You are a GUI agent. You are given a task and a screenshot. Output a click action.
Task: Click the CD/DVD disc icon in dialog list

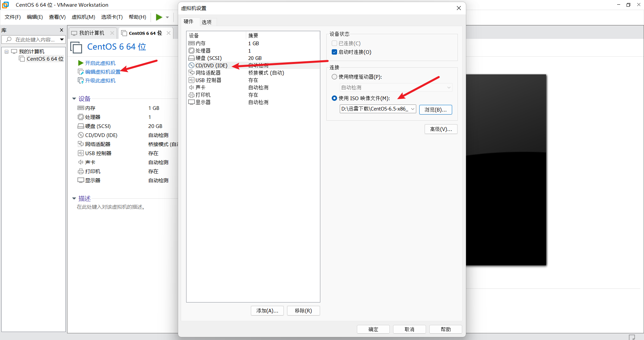click(x=192, y=65)
